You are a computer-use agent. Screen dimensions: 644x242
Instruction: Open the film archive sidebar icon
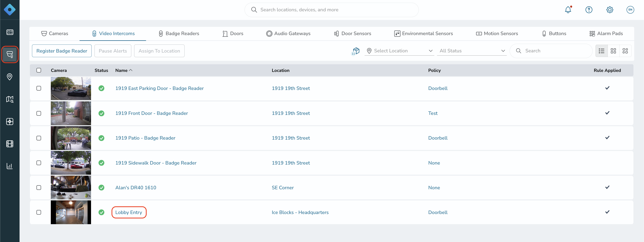pyautogui.click(x=10, y=144)
